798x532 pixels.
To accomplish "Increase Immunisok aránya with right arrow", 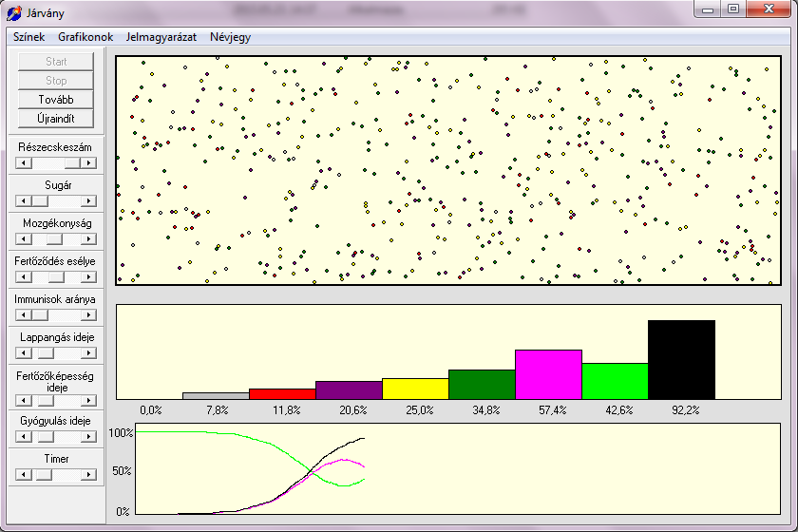I will tap(88, 315).
